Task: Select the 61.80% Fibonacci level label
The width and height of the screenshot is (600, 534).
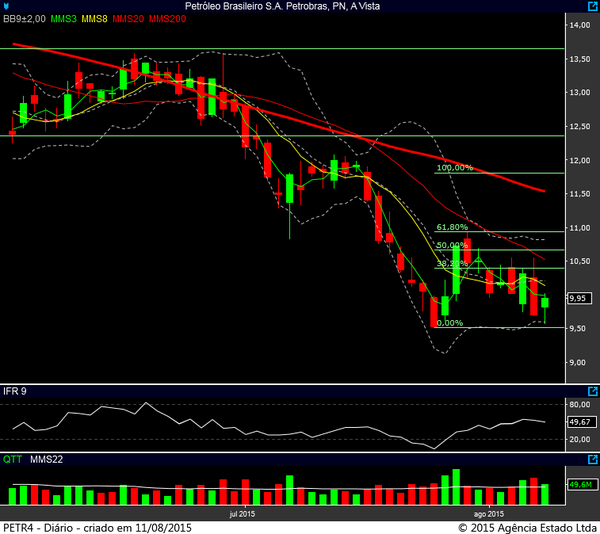Action: pos(452,227)
